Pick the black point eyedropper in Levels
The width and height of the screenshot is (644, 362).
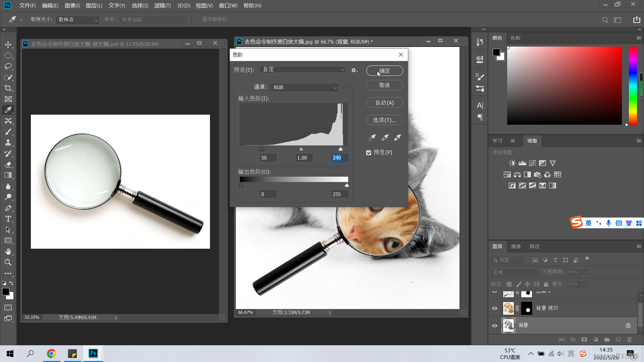pyautogui.click(x=372, y=137)
